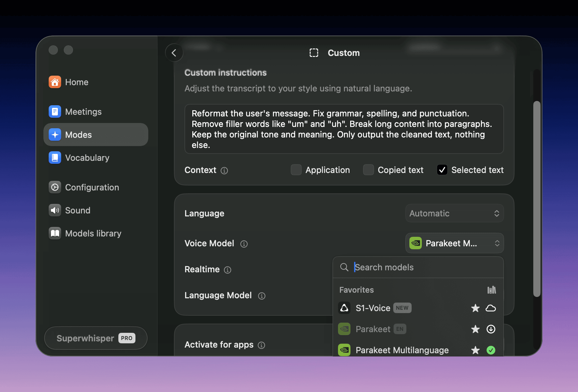The height and width of the screenshot is (392, 578).
Task: Collapse the Voice Model dropdown showing Parakeet
Action: tap(455, 243)
